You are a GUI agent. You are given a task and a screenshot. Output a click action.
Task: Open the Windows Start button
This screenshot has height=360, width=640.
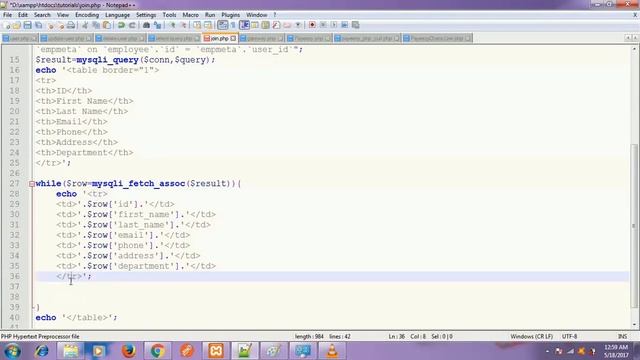pos(12,351)
